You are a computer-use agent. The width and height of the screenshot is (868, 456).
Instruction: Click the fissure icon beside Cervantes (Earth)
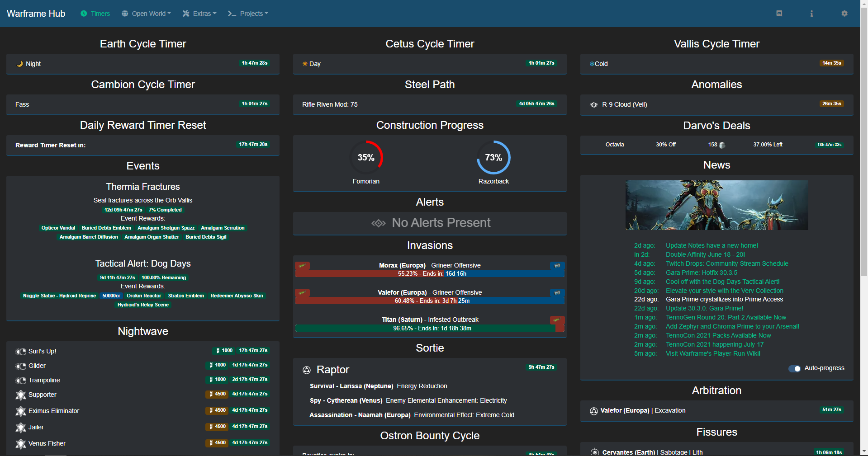click(x=595, y=452)
